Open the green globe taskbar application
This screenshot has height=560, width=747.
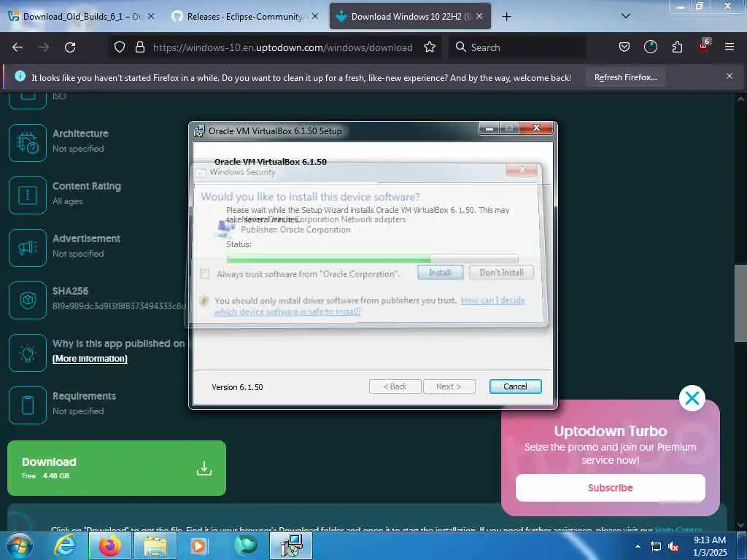(245, 545)
